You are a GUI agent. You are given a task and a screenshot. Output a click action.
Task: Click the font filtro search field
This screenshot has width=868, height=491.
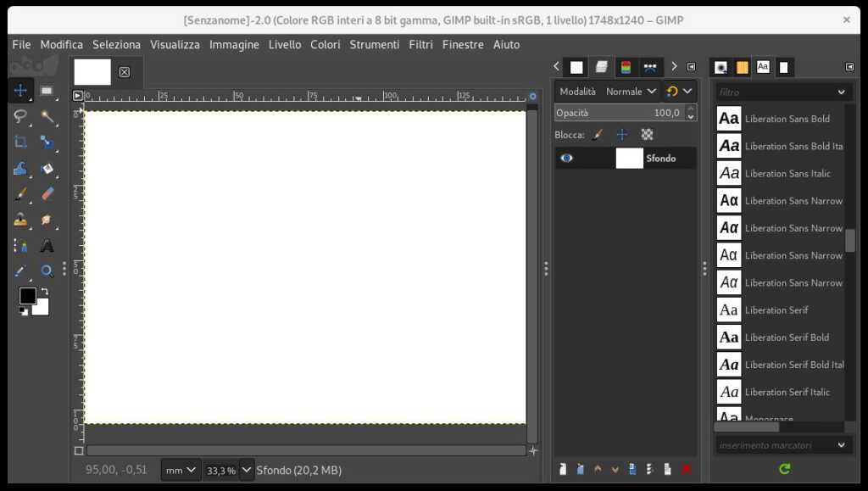[771, 92]
